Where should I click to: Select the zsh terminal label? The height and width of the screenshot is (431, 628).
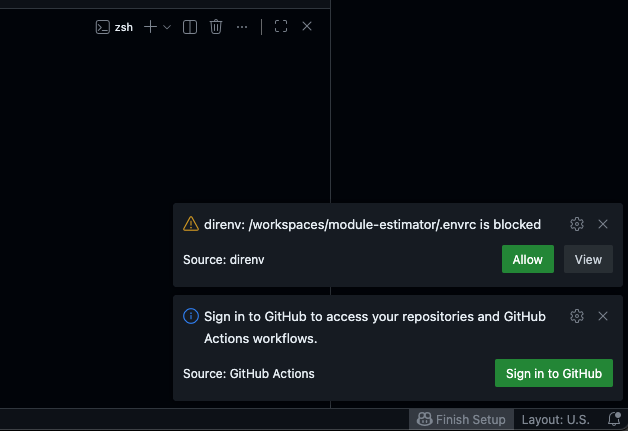coord(115,27)
